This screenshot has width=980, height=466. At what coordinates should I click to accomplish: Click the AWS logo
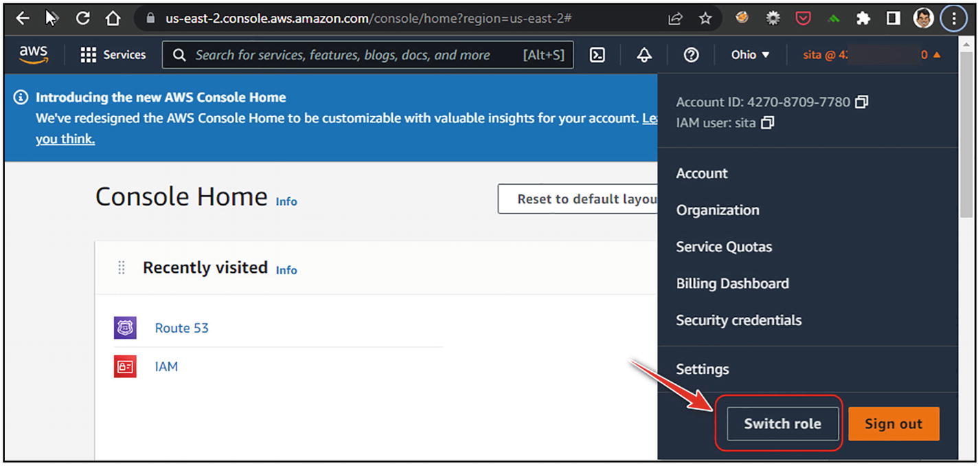[33, 55]
